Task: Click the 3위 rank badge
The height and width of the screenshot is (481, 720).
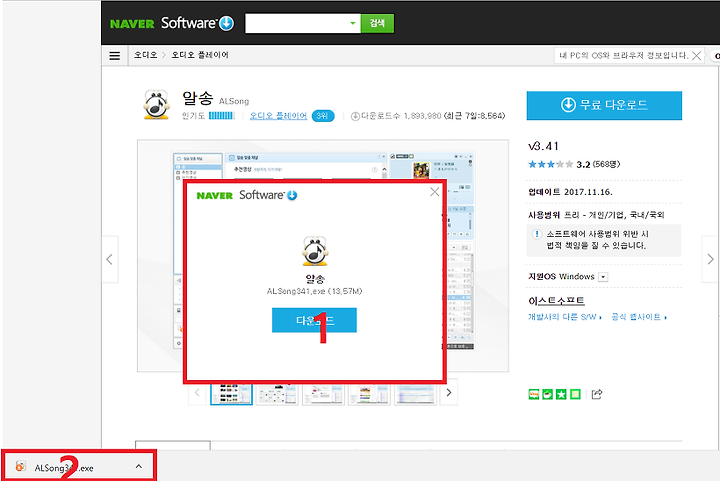Action: [x=323, y=116]
